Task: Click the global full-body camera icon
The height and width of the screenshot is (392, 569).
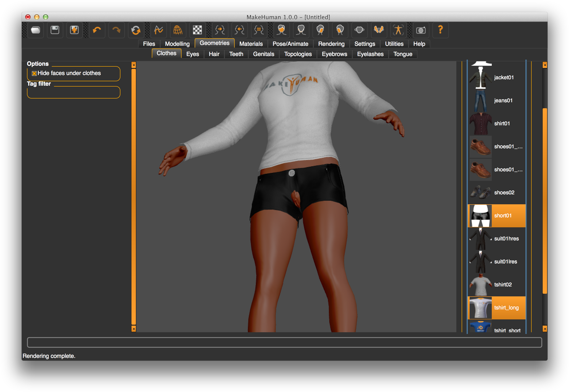Action: pyautogui.click(x=398, y=30)
